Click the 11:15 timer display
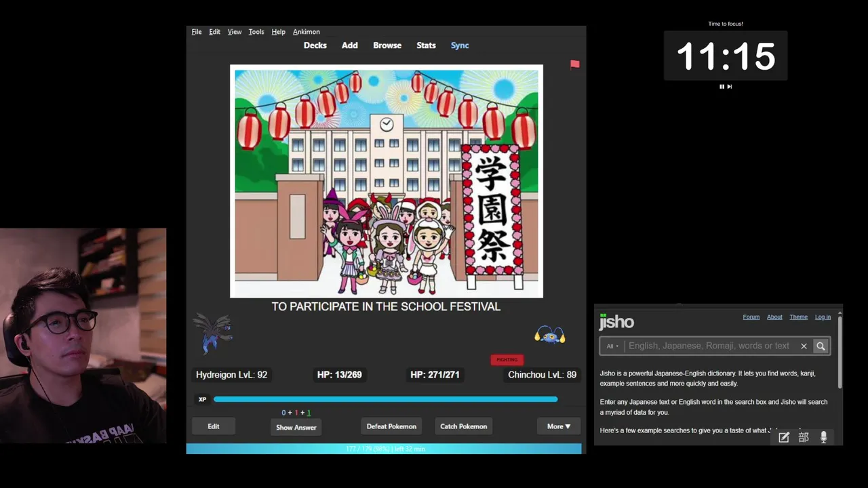This screenshot has width=868, height=488. pyautogui.click(x=726, y=56)
